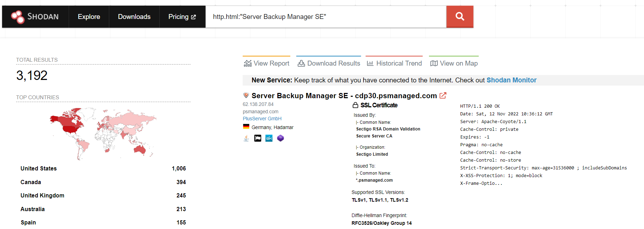Click the RFC3526/Oakley Group 14 fingerprint text
This screenshot has height=229, width=644.
pos(382,223)
